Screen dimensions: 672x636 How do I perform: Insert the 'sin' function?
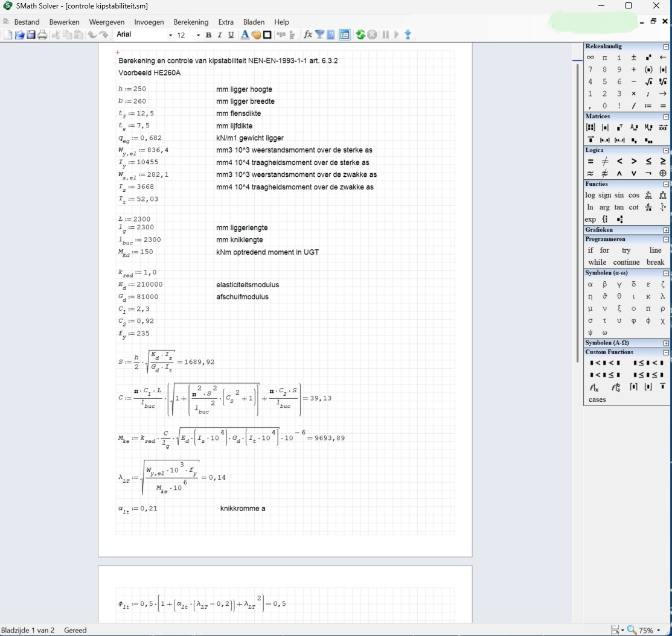[x=619, y=196]
